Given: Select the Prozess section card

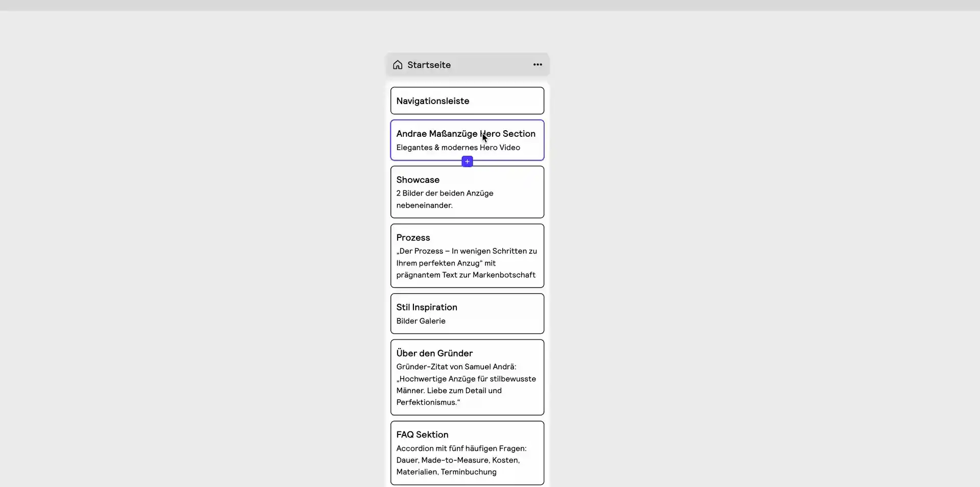Looking at the screenshot, I should 467,256.
